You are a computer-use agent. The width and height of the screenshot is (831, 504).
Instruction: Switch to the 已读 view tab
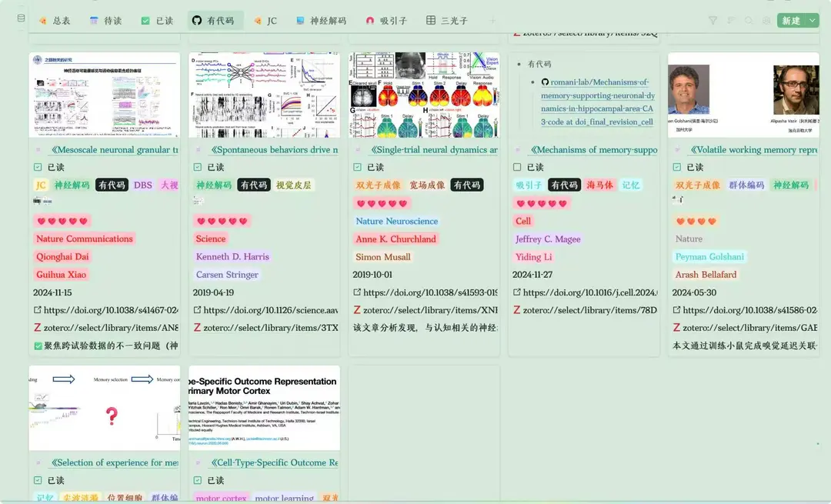pyautogui.click(x=158, y=21)
